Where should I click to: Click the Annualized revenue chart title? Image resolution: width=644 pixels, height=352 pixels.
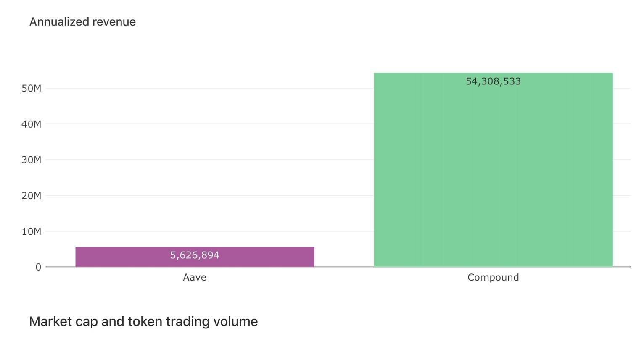[82, 22]
